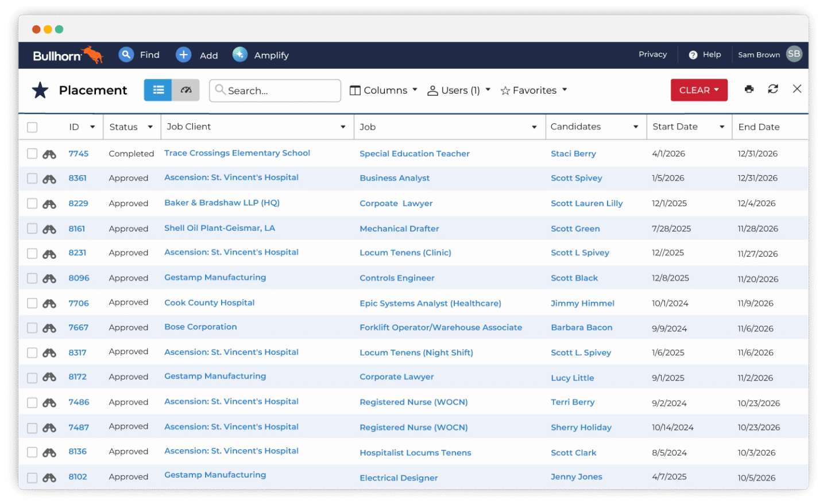
Task: Preview placement 8231 with binoculars icon
Action: pos(49,253)
